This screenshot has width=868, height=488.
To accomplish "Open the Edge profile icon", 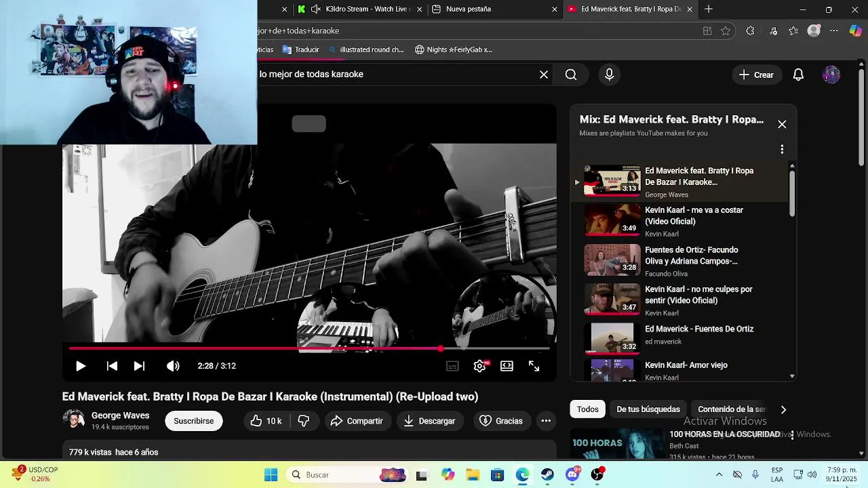I will tap(814, 30).
